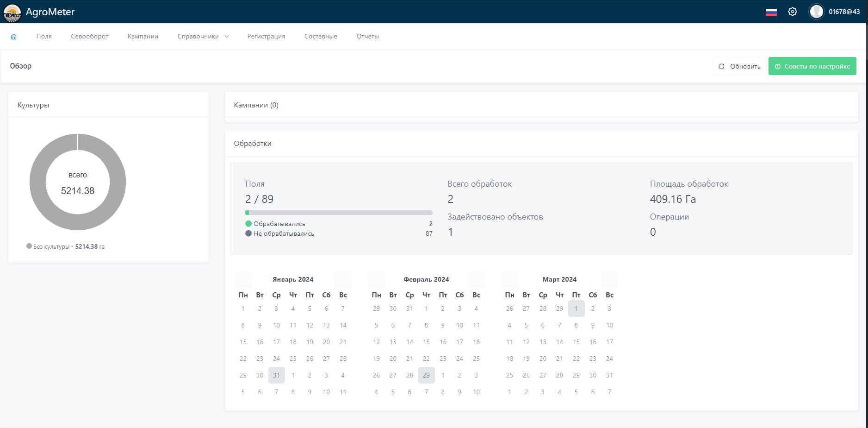Open the Поля menu item
868x428 pixels.
pyautogui.click(x=44, y=37)
